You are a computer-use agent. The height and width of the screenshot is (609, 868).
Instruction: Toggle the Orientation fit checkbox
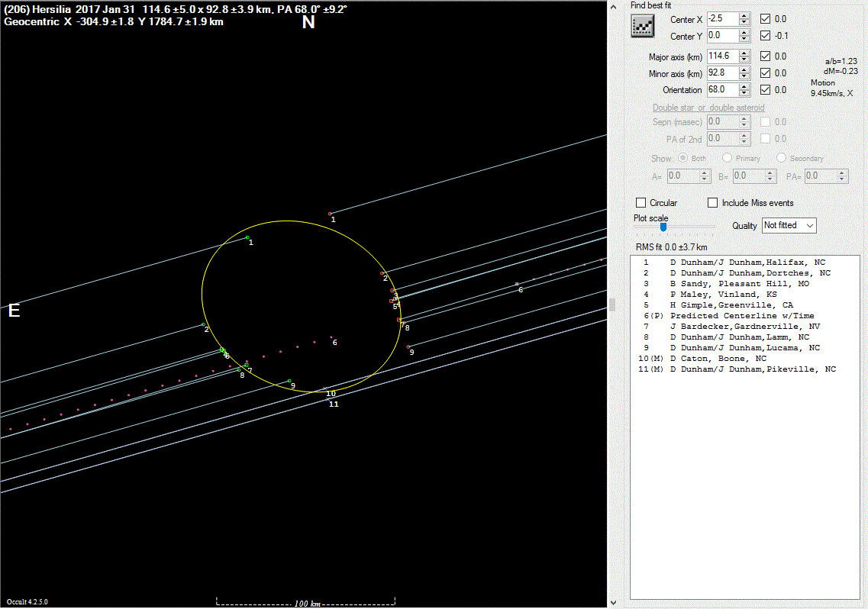[765, 90]
